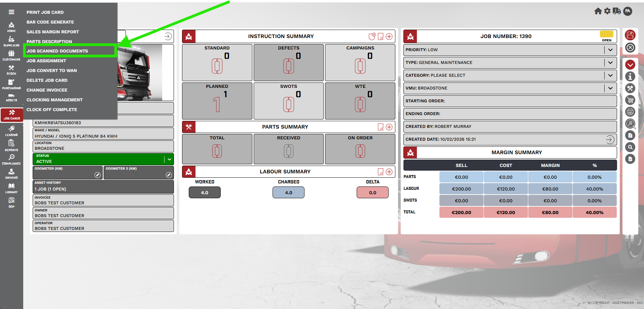Expand the Status Active dropdown
644x309 pixels.
click(x=169, y=159)
